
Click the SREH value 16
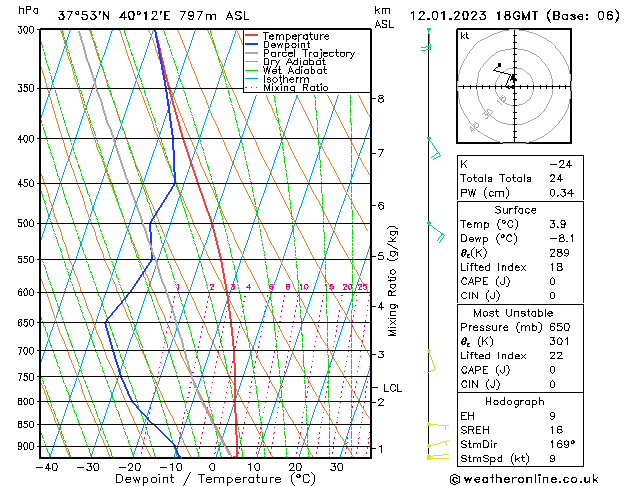tap(556, 430)
